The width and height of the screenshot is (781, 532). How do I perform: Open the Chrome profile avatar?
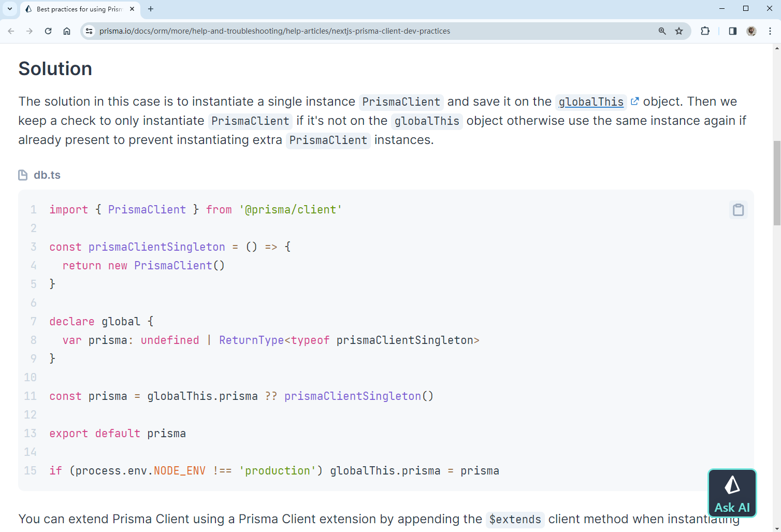pos(751,31)
